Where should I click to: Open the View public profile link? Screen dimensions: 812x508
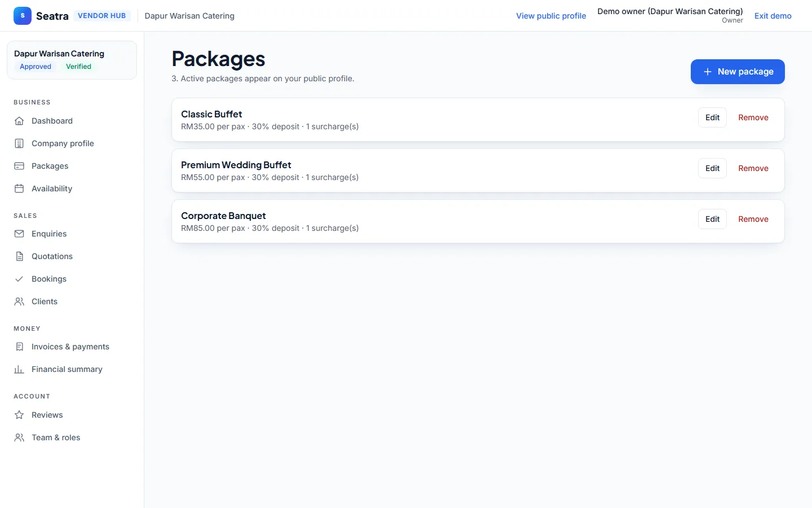pos(551,16)
